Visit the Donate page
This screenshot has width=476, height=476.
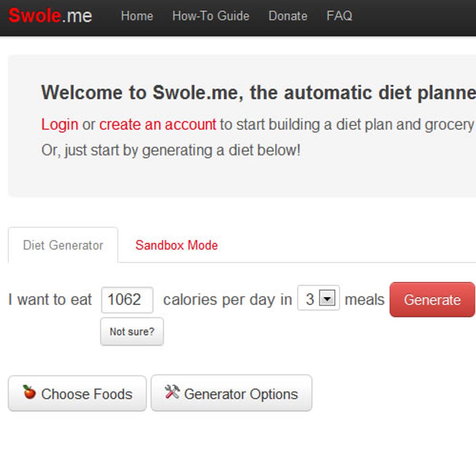[288, 16]
